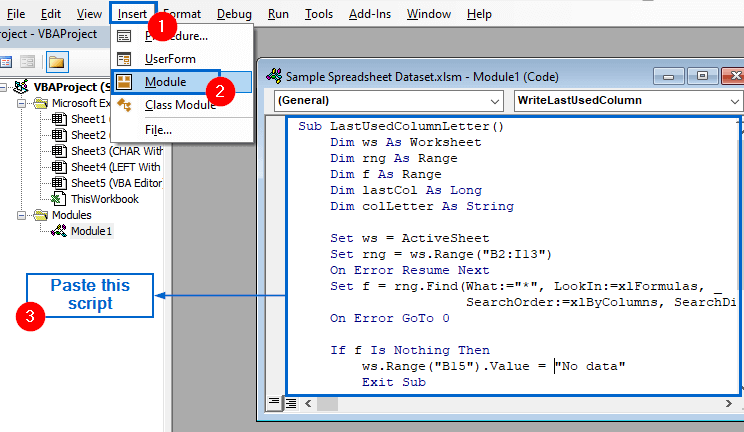Click the 'Exit Sub' line
The height and width of the screenshot is (432, 744).
(394, 383)
